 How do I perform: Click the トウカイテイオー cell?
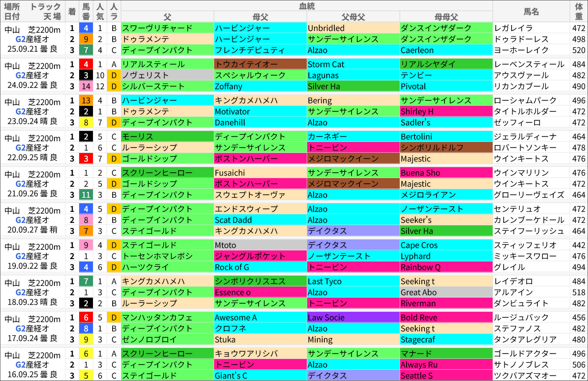pos(260,64)
